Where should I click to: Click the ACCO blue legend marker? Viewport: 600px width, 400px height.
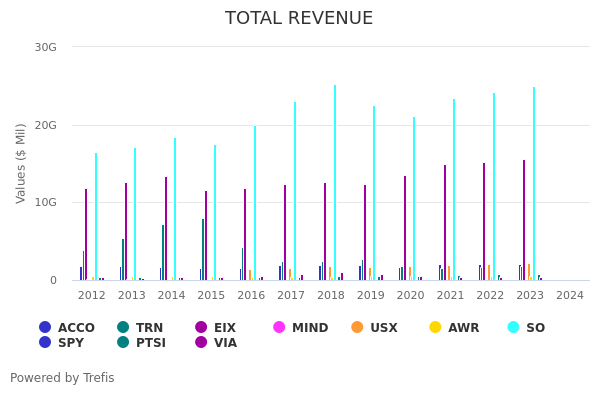(45, 327)
